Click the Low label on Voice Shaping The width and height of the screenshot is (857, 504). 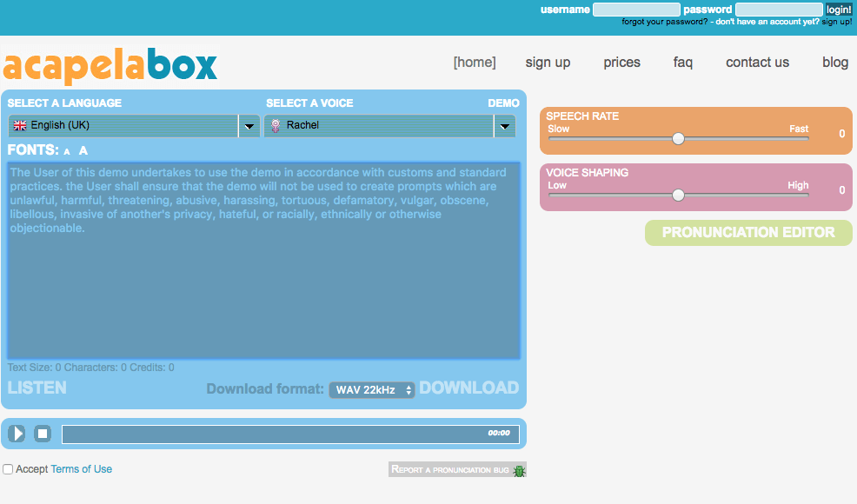[x=557, y=185]
